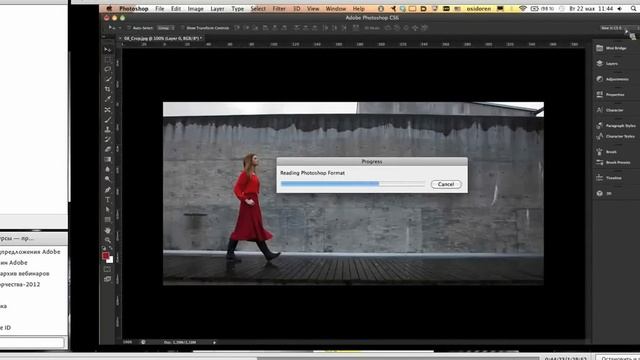Open the Character panel
The width and height of the screenshot is (640, 360).
609,110
